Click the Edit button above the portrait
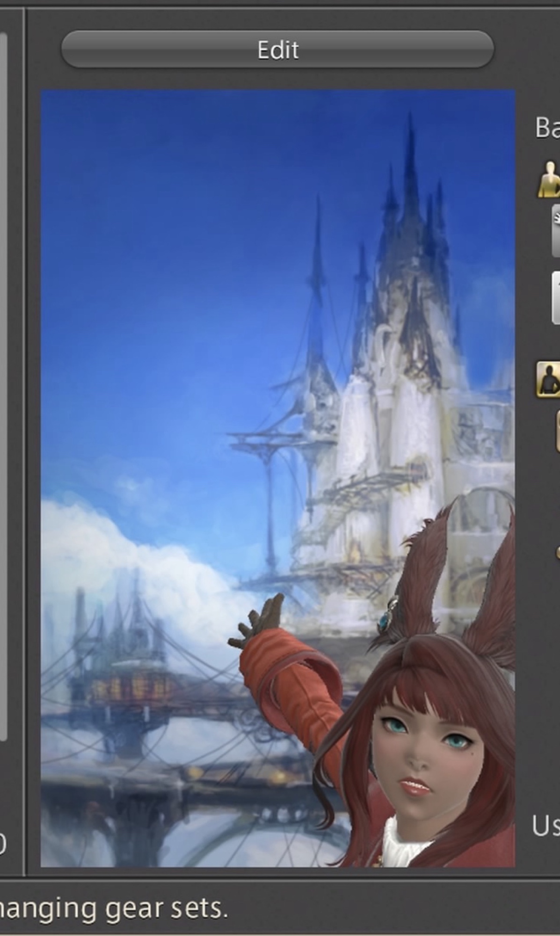 click(x=277, y=50)
